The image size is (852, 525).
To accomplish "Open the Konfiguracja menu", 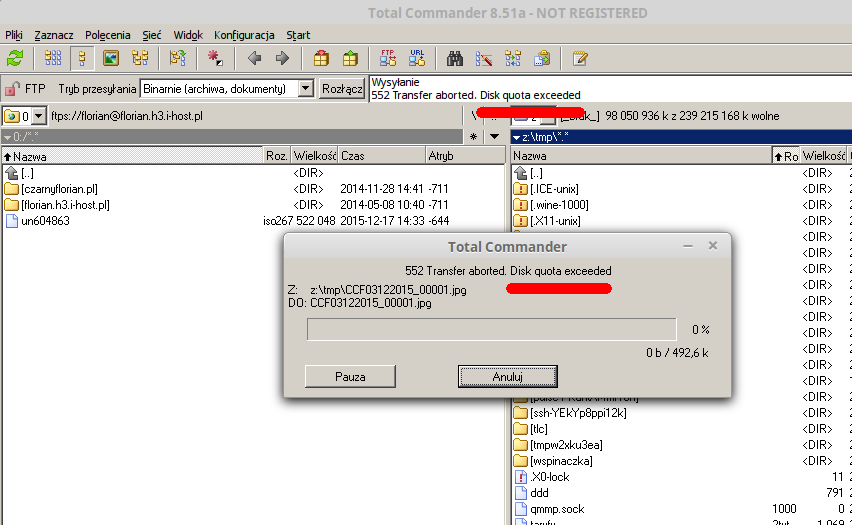I will pos(244,35).
